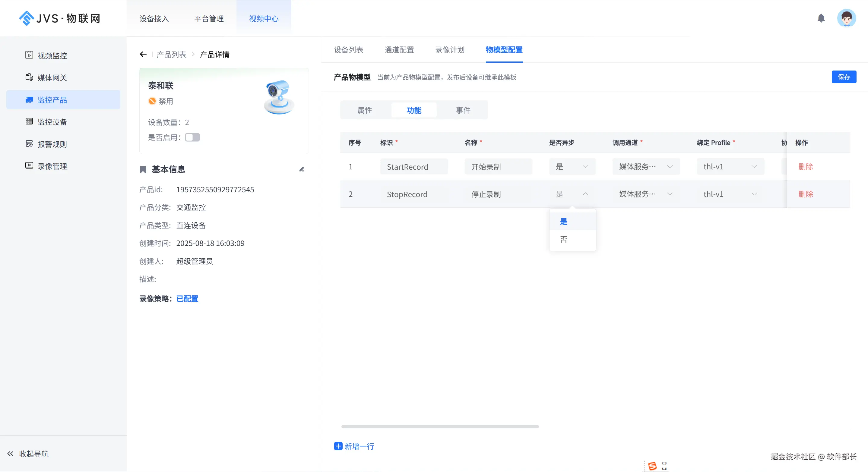Image resolution: width=868 pixels, height=472 pixels.
Task: Switch to the 通道配置 tab
Action: [x=399, y=50]
